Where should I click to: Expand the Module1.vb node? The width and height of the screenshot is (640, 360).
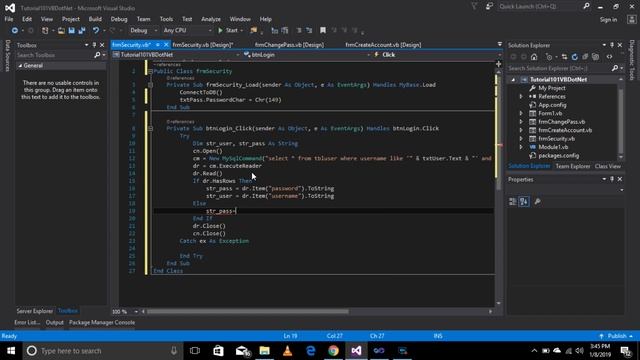521,147
